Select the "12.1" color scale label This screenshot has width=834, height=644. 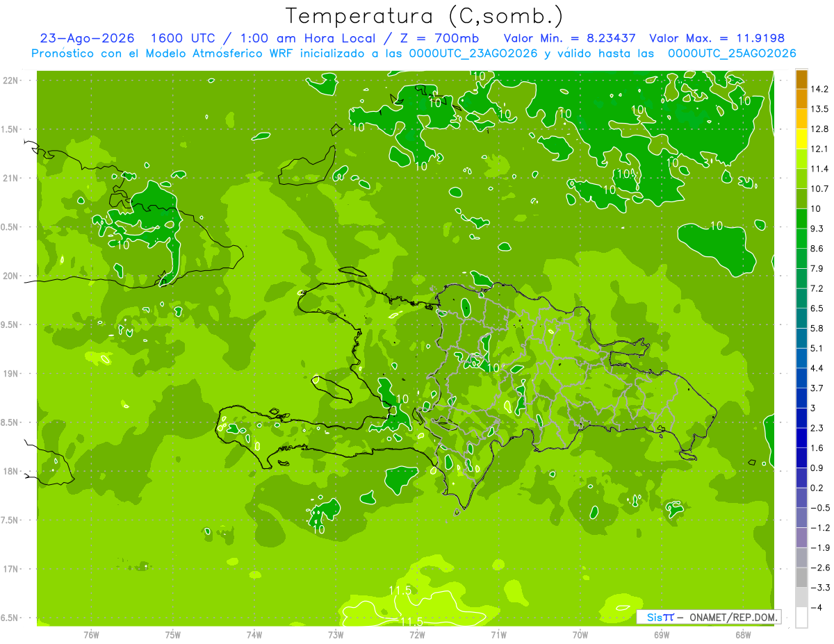(x=820, y=149)
